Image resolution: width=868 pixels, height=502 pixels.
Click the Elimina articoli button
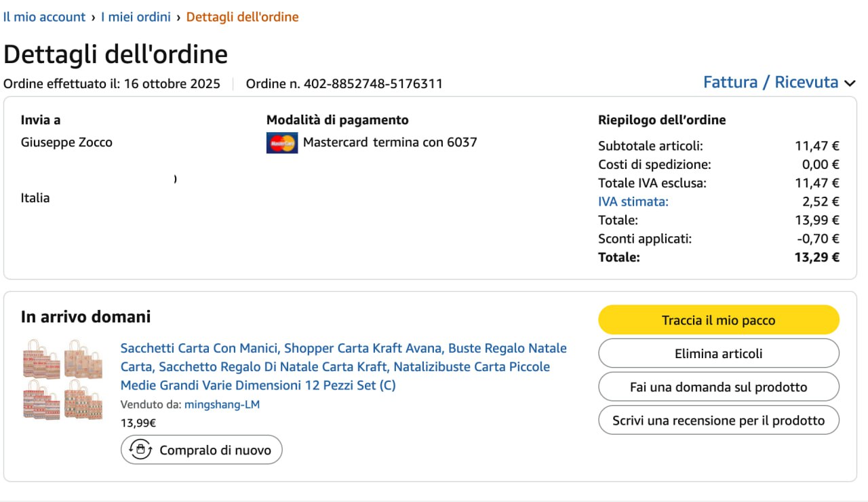click(718, 353)
